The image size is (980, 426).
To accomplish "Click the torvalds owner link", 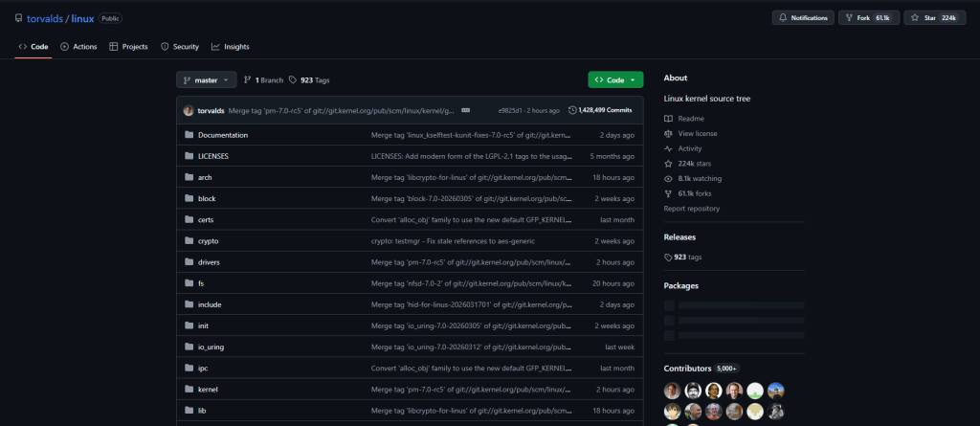I will pos(45,18).
